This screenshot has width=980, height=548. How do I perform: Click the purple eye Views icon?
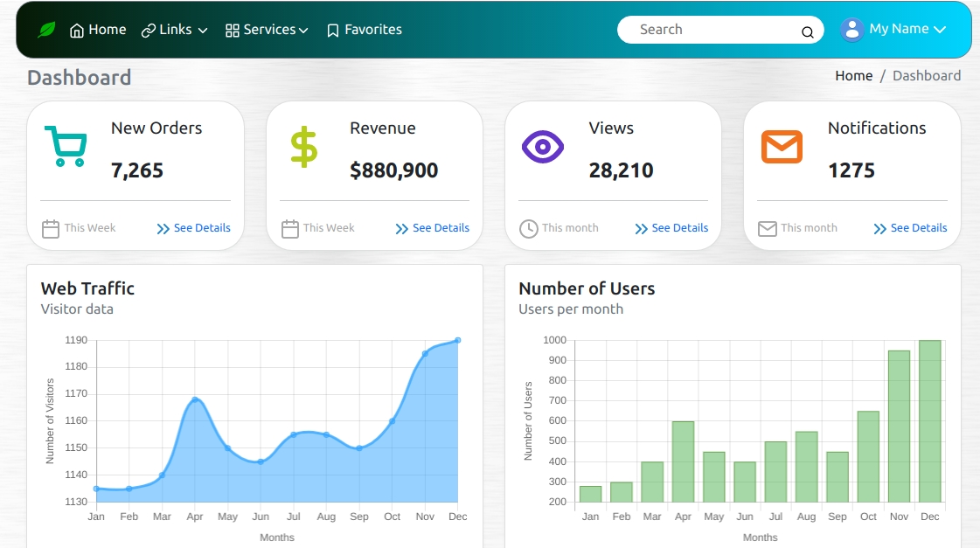coord(543,146)
